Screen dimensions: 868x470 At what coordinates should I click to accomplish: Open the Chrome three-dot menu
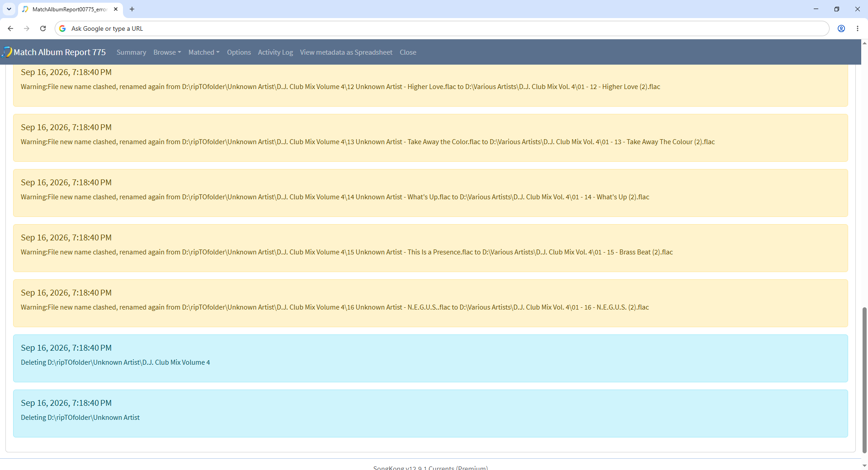[x=858, y=28]
